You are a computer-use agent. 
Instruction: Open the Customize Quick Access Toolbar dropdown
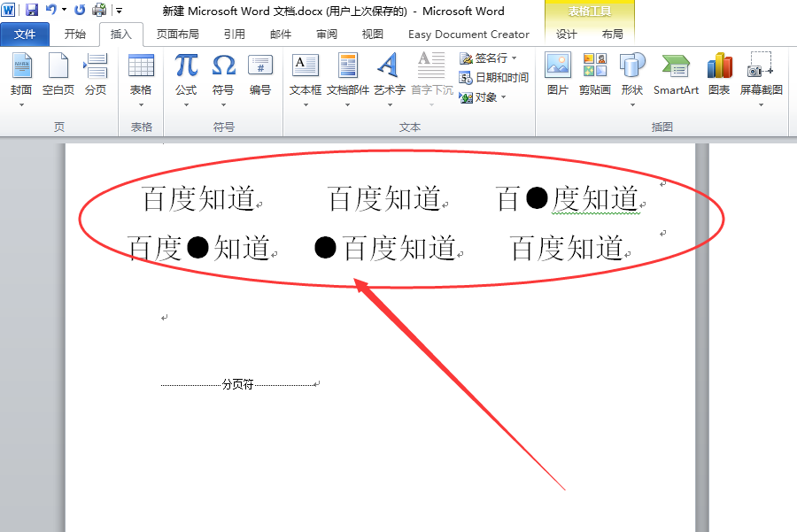coord(119,10)
